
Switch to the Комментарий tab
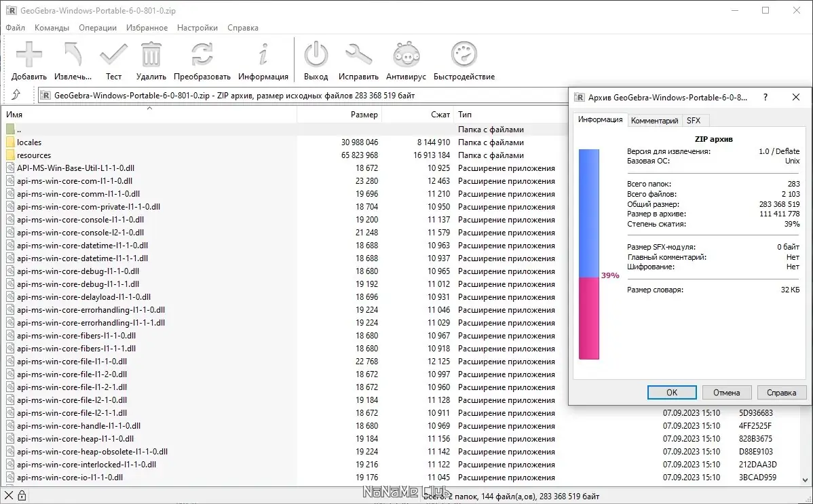pos(654,120)
